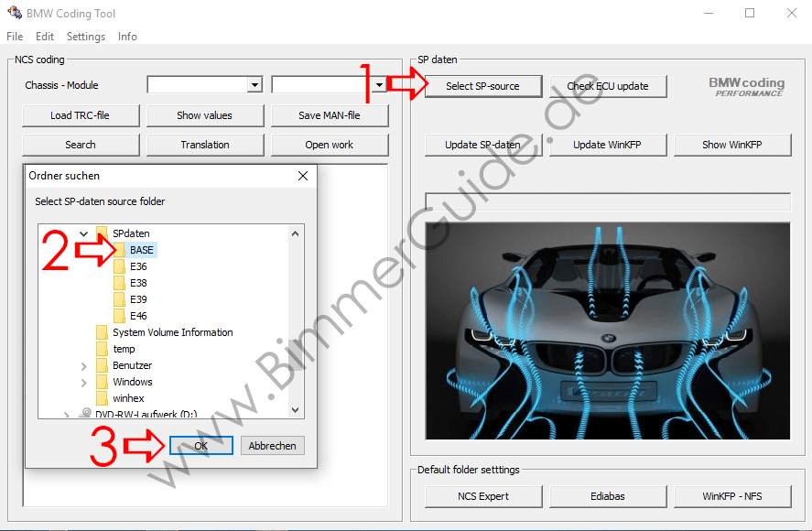Viewport: 812px width, 531px height.
Task: Collapse the SPdaten folder tree node
Action: coord(84,233)
